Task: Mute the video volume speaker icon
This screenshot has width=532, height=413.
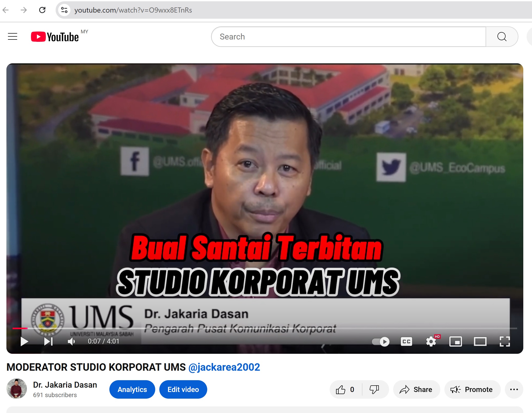Action: tap(71, 341)
